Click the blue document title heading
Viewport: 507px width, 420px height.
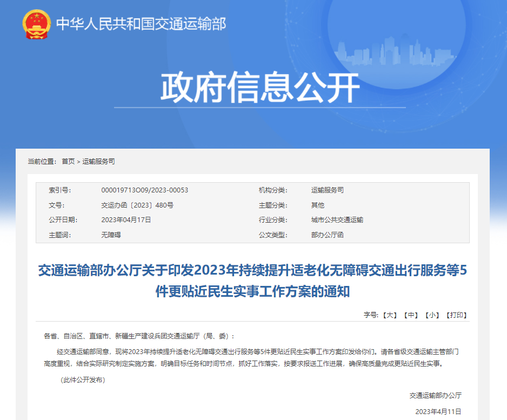[x=252, y=281]
